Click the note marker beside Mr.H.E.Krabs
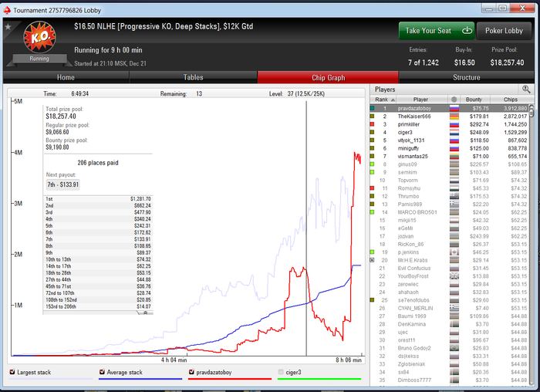 (372, 260)
